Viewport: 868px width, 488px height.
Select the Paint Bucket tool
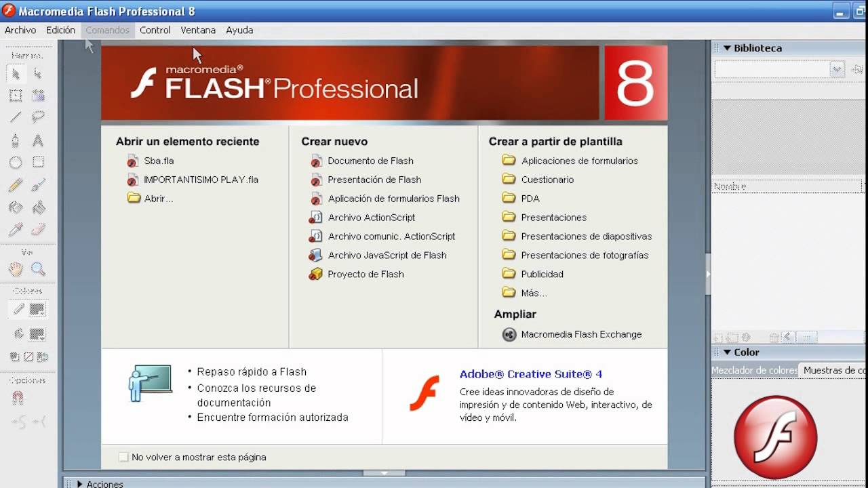point(38,207)
